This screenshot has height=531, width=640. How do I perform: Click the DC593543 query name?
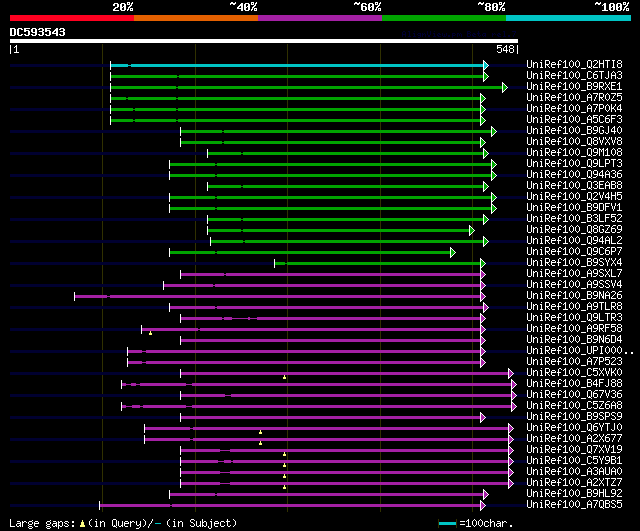pos(37,32)
